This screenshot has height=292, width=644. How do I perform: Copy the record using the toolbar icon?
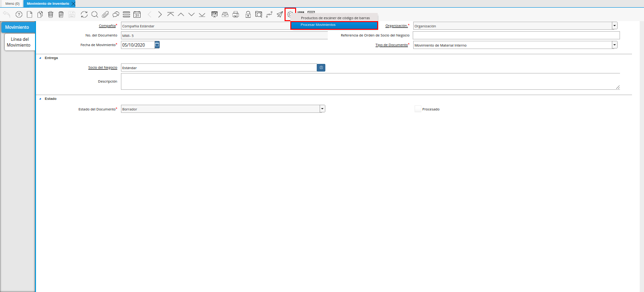click(x=40, y=14)
